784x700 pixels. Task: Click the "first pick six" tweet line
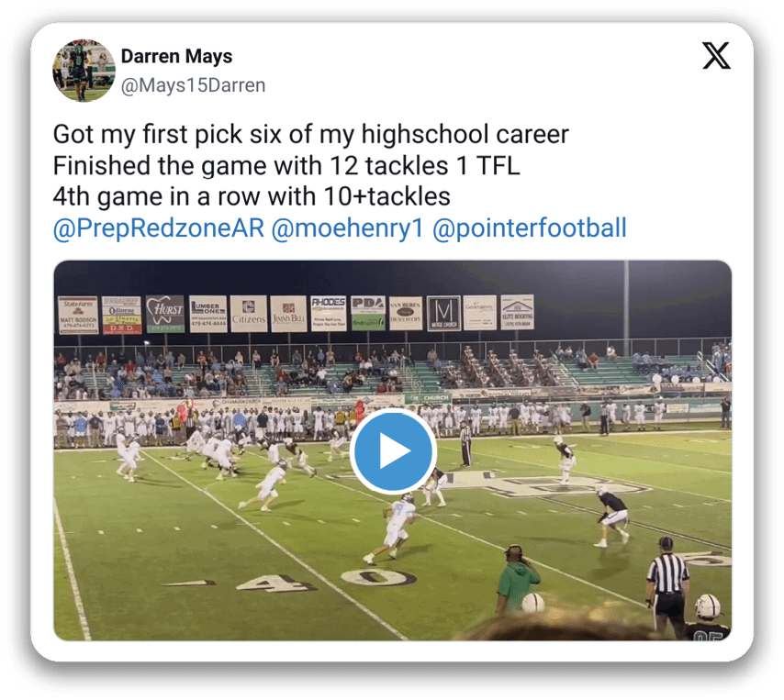coord(310,135)
